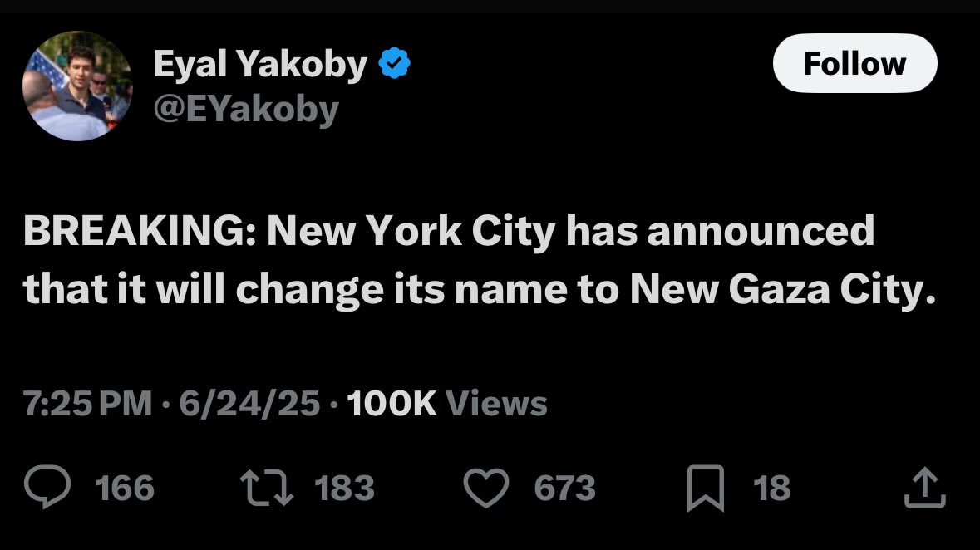Click the Views label beside 100K
The width and height of the screenshot is (980, 550).
pos(497,404)
